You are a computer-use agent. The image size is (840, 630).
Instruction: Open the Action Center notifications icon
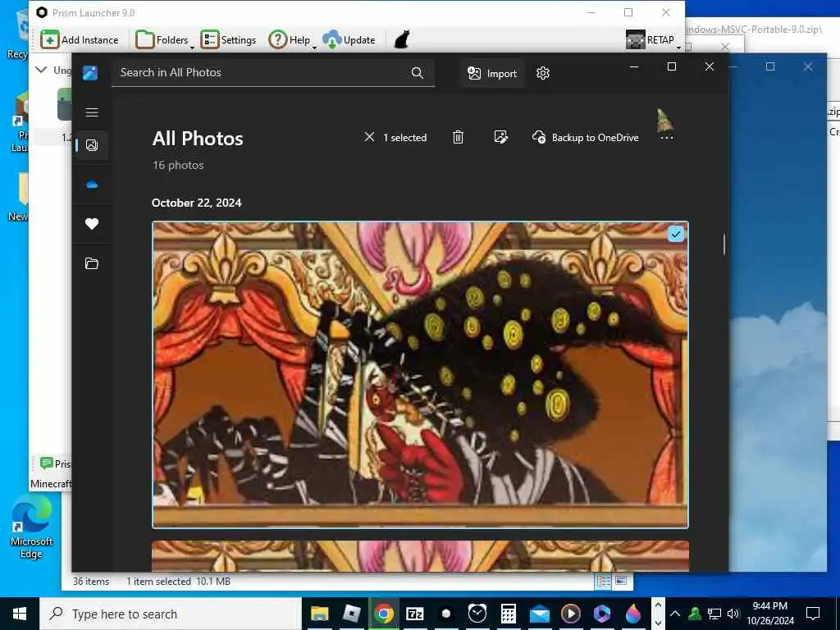(813, 614)
